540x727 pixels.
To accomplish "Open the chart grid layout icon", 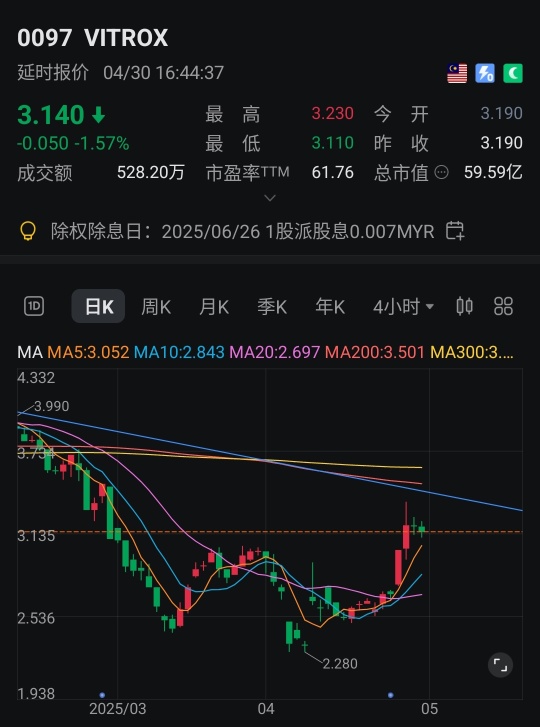I will [503, 306].
